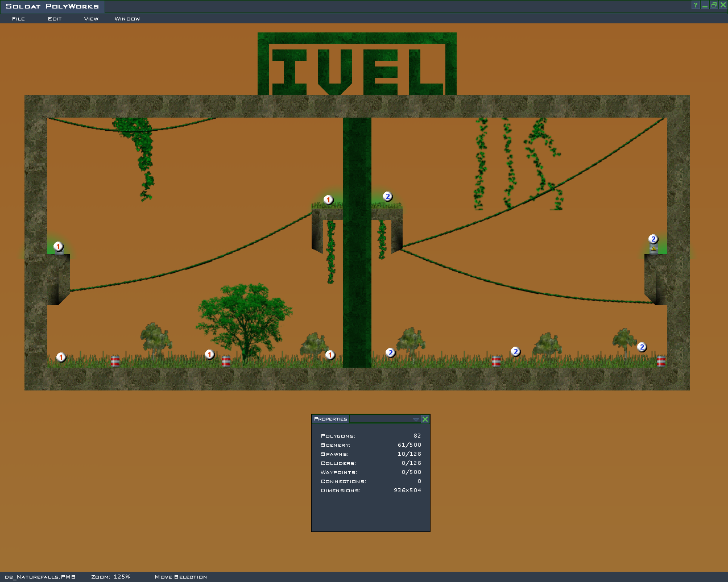The image size is (728, 582).
Task: Click the team 1 spawn nearest the left wall
Action: point(61,357)
